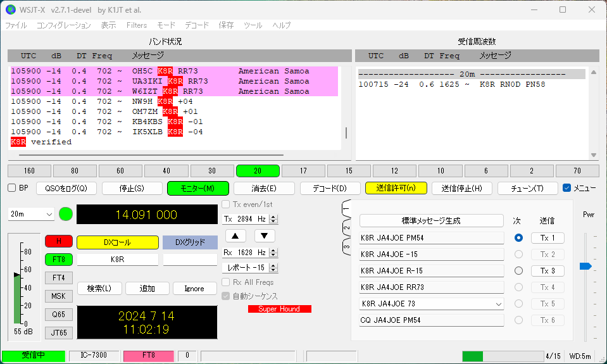Open the ファイル menu

click(x=16, y=25)
